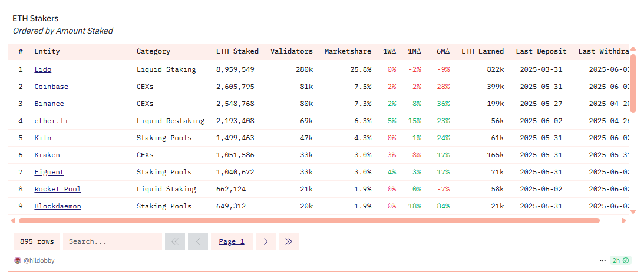
Task: Open the @hildobby author profile
Action: tap(39, 260)
